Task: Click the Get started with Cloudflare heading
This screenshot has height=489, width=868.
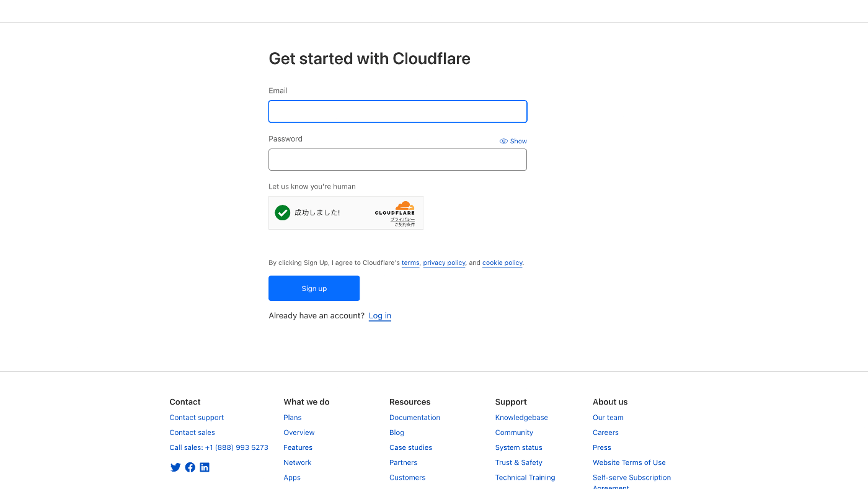Action: [x=370, y=59]
